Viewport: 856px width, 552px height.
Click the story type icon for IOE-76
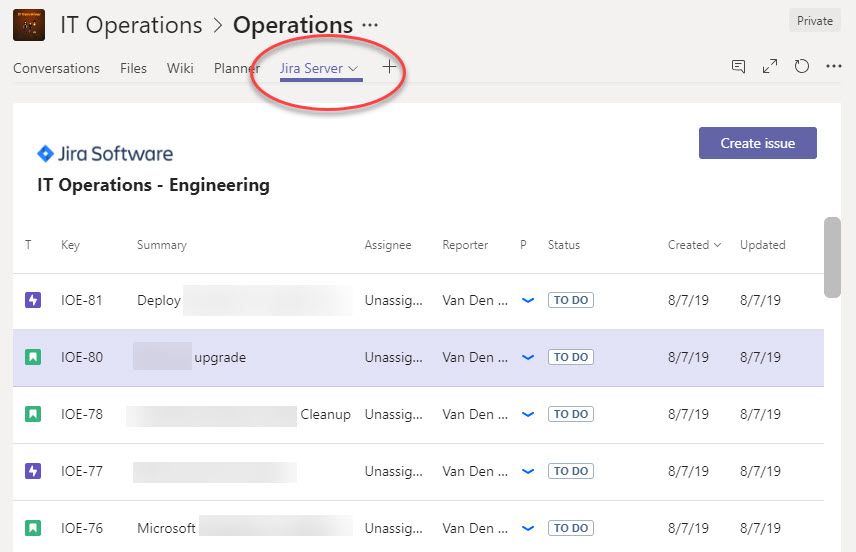[x=33, y=528]
